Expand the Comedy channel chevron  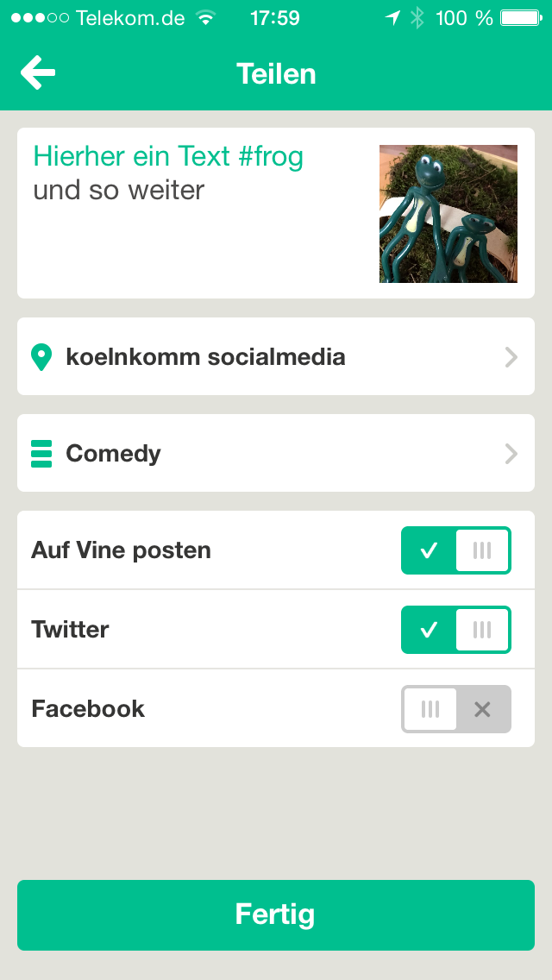[511, 454]
